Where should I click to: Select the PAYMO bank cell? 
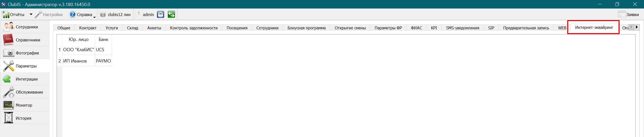(103, 61)
